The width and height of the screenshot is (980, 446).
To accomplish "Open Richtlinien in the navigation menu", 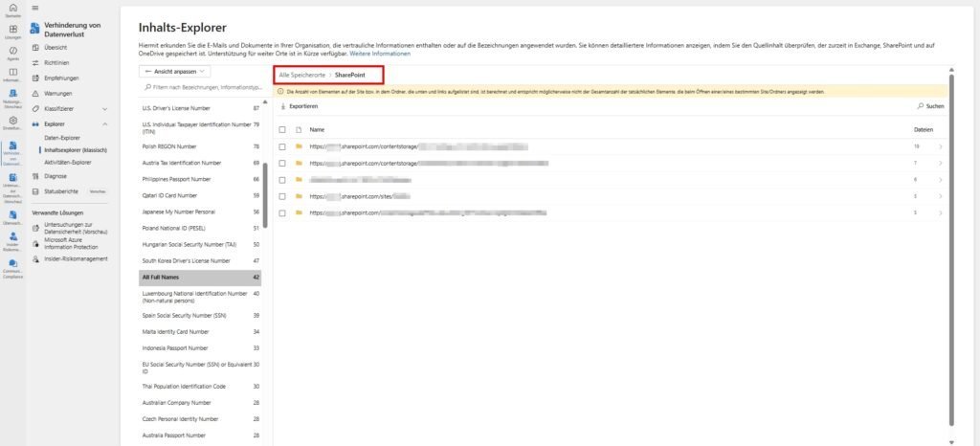I will tap(56, 62).
